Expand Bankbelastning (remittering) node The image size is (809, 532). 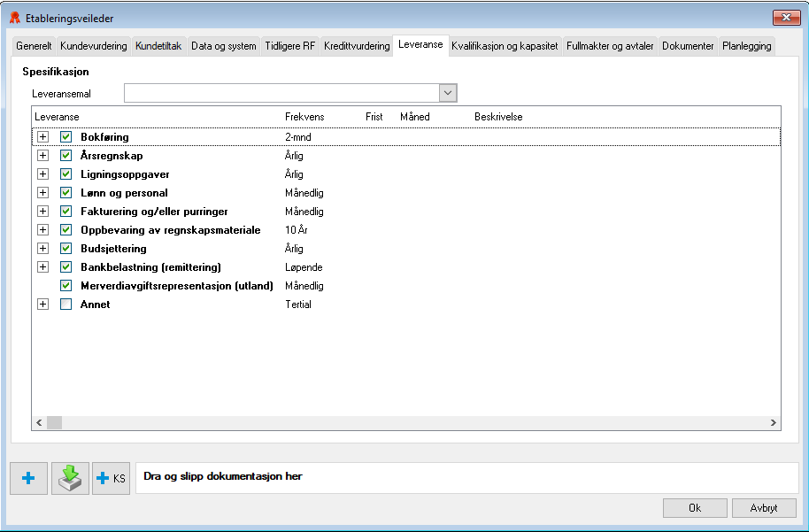[x=42, y=266]
